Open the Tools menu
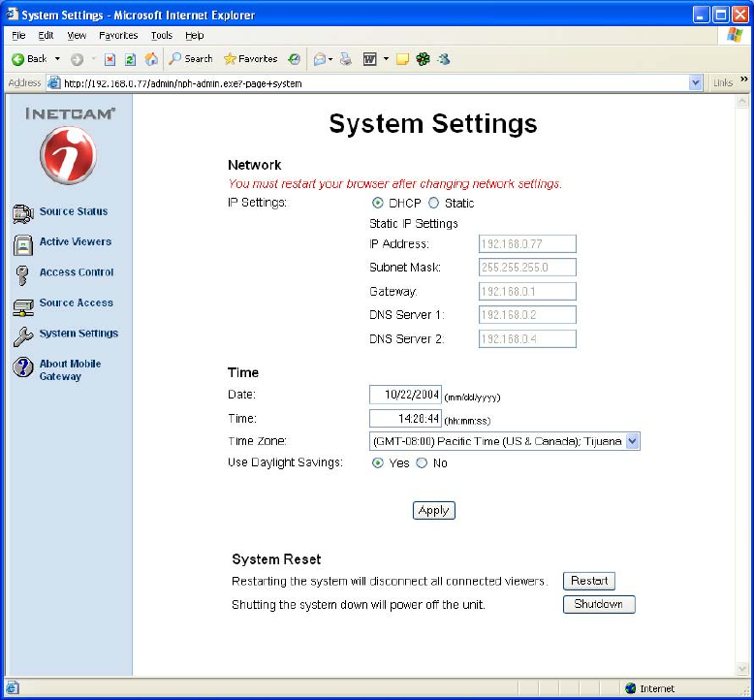754x700 pixels. coord(161,35)
